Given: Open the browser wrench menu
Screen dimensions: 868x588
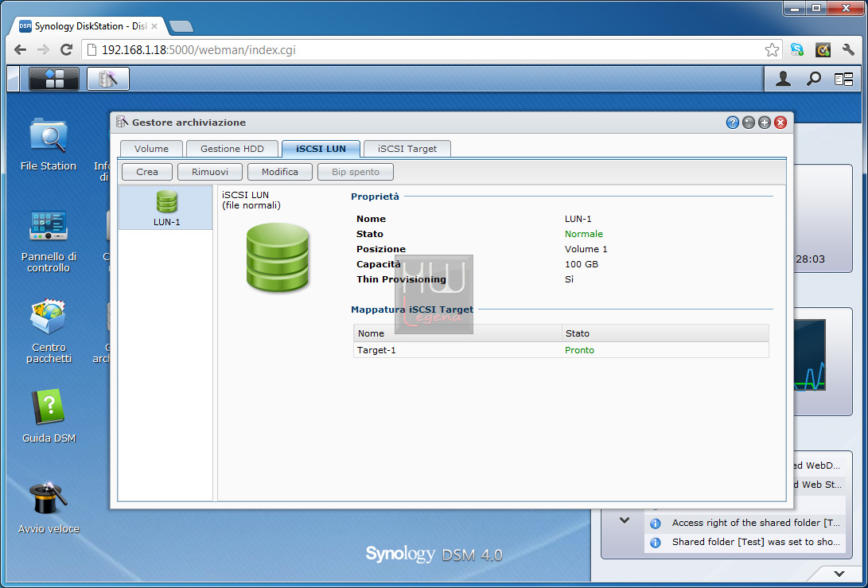Looking at the screenshot, I should (848, 50).
